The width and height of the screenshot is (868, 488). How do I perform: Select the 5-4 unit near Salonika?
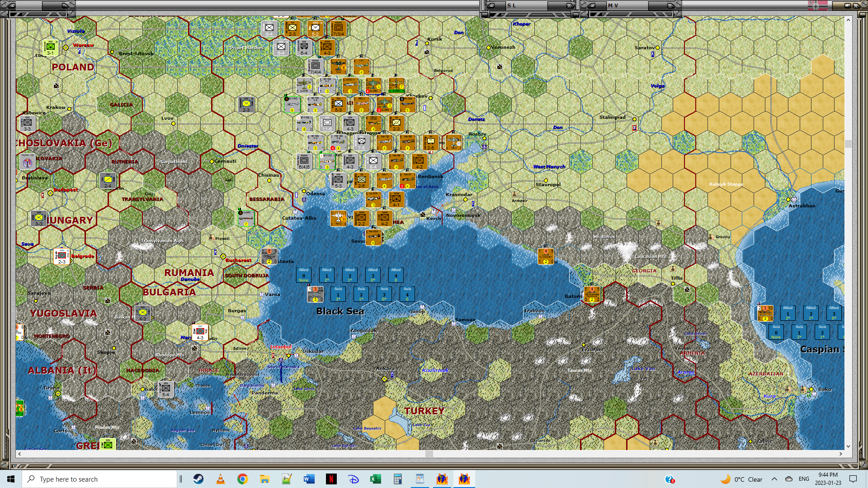click(166, 389)
